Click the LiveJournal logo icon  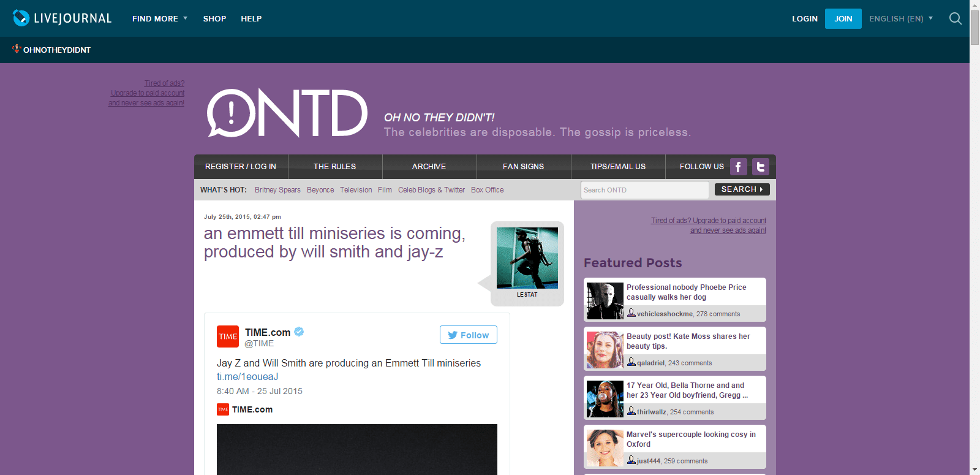pos(21,18)
